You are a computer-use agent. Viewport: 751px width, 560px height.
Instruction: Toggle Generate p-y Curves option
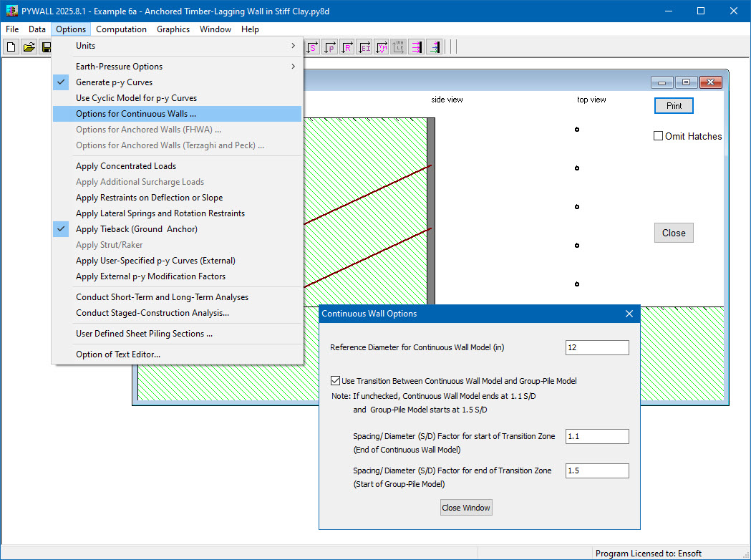point(114,82)
